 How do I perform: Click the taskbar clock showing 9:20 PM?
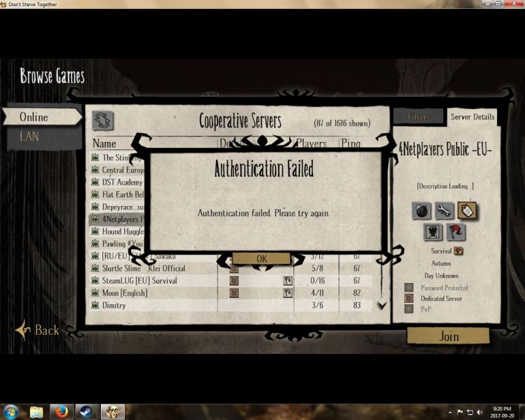coord(502,412)
